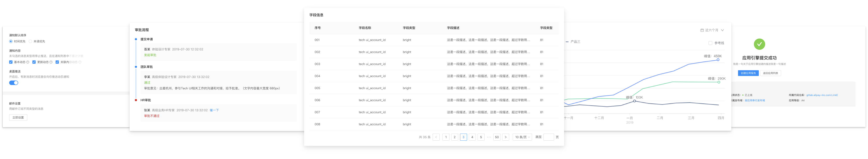Image resolution: width=868 pixels, height=159 pixels.
Task: Click the 催一下 link in HR审批
Action: point(214,110)
